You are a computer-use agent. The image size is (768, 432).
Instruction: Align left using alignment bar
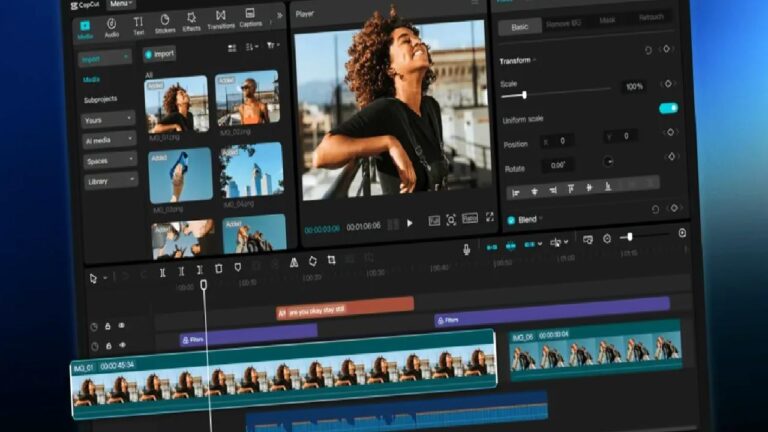click(516, 193)
